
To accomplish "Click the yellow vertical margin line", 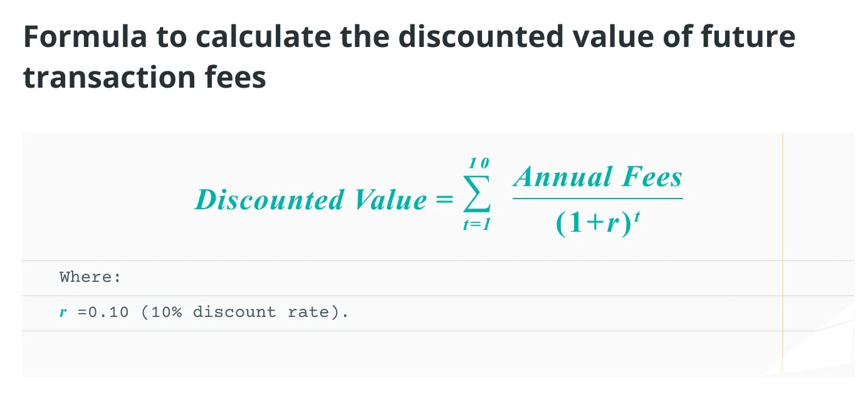I will coord(782,254).
